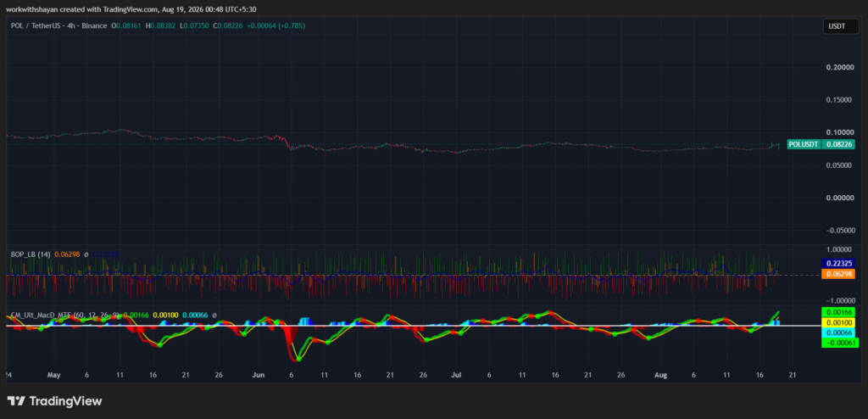Click the cyan 0.00066 value in MACD legend

[x=196, y=315]
